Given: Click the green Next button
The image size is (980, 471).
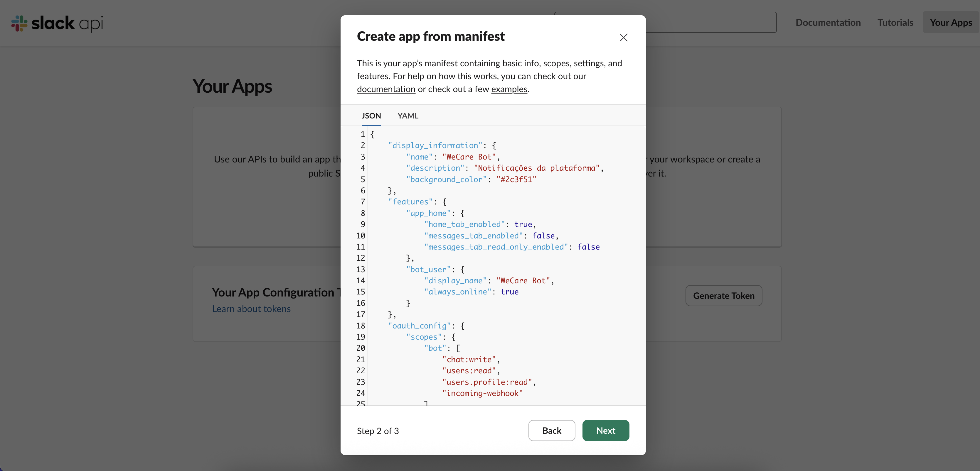Looking at the screenshot, I should click(x=606, y=430).
